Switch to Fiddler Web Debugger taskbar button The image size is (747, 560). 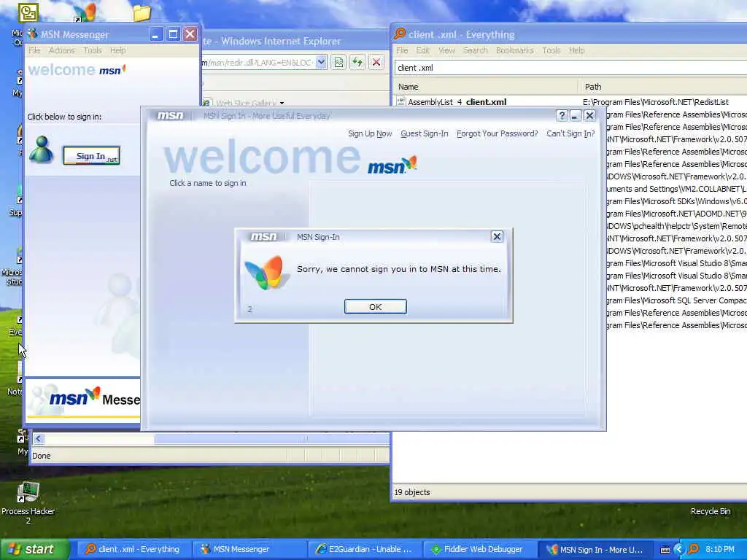[x=479, y=549]
